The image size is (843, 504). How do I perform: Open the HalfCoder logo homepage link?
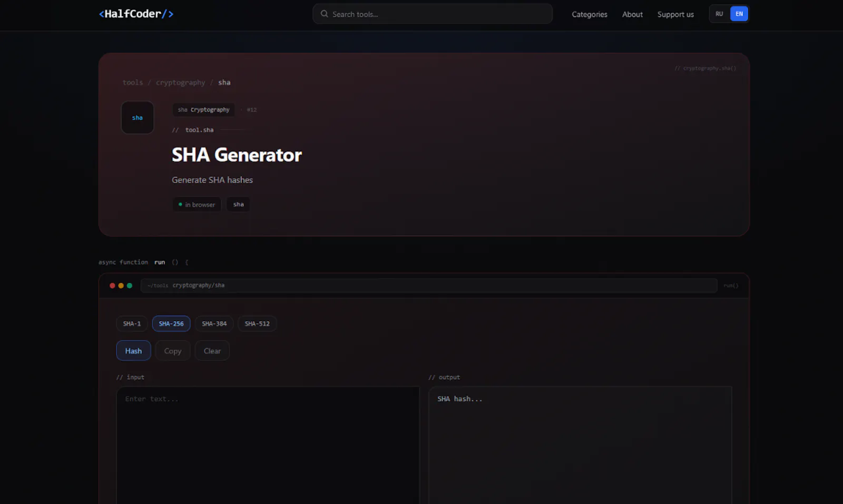[x=136, y=14]
